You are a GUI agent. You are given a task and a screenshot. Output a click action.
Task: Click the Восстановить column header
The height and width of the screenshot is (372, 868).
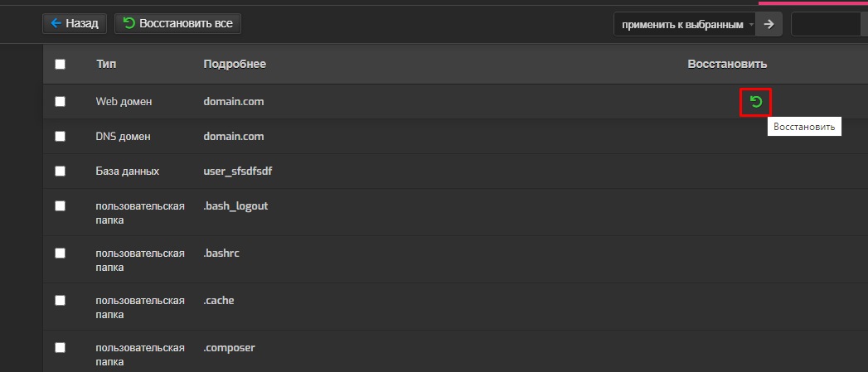coord(727,65)
